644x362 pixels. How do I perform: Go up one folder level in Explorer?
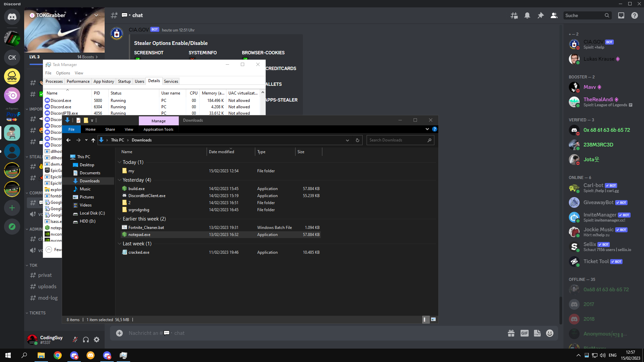93,140
